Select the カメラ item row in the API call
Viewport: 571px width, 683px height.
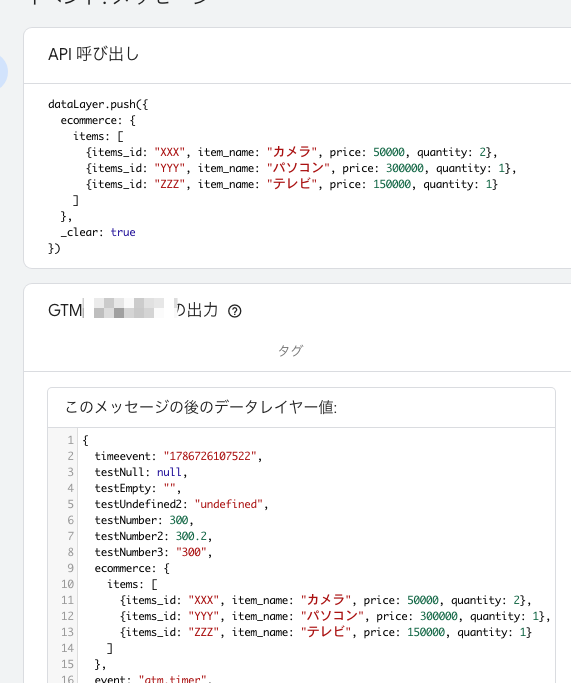pos(291,152)
